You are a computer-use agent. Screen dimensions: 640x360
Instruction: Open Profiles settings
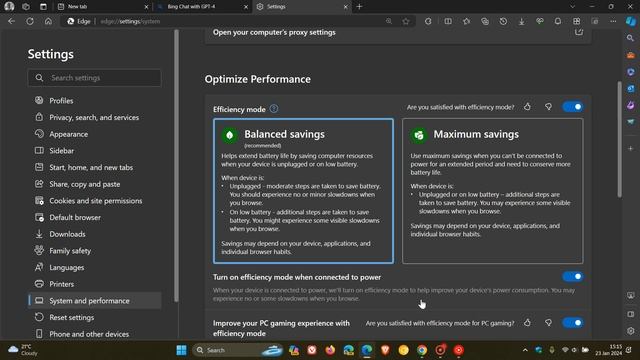pyautogui.click(x=95, y=100)
